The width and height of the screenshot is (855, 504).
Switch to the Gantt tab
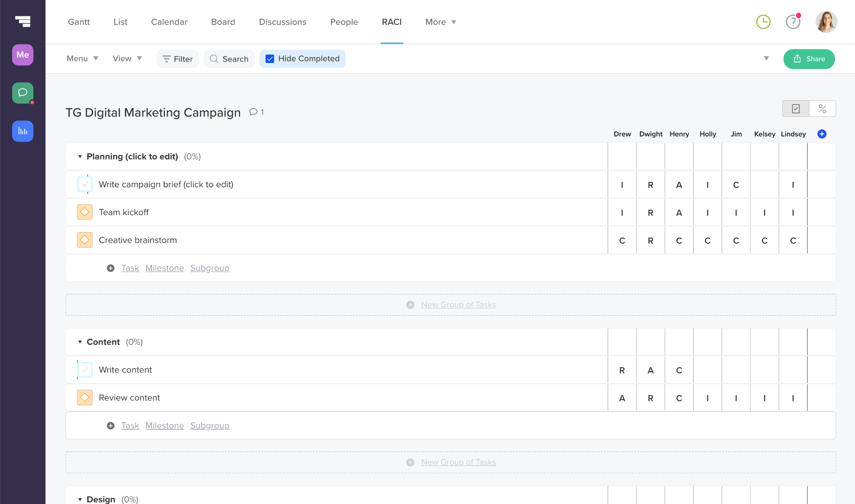79,22
